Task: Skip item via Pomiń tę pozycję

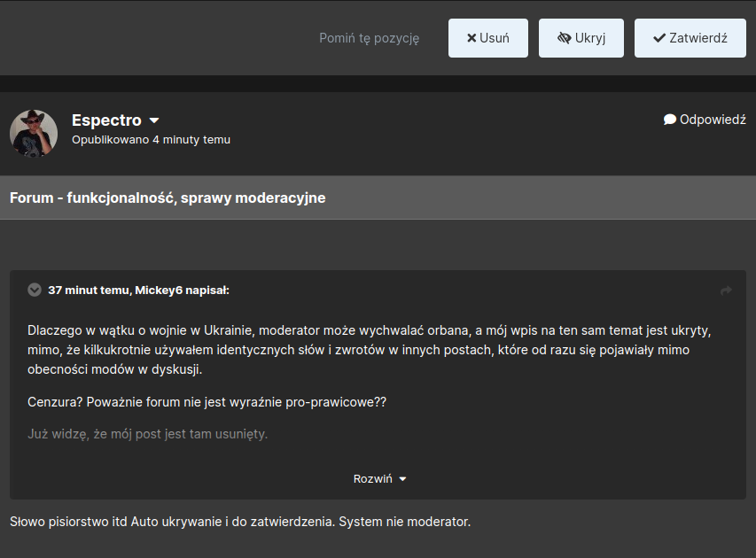Action: pos(369,38)
